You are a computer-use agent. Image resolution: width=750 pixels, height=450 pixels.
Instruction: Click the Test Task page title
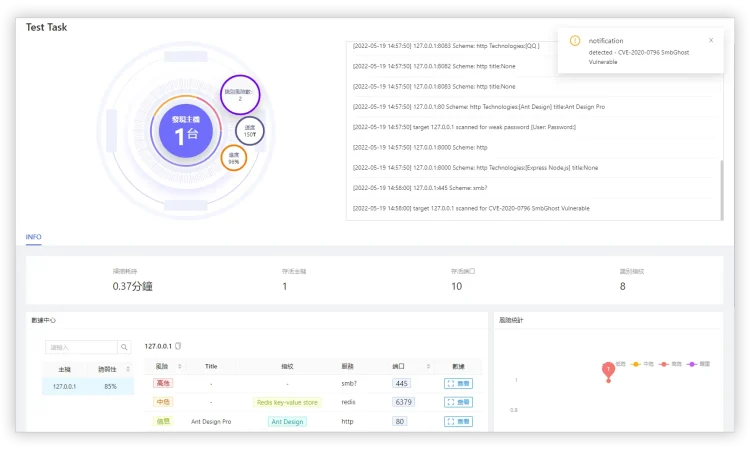tap(46, 27)
